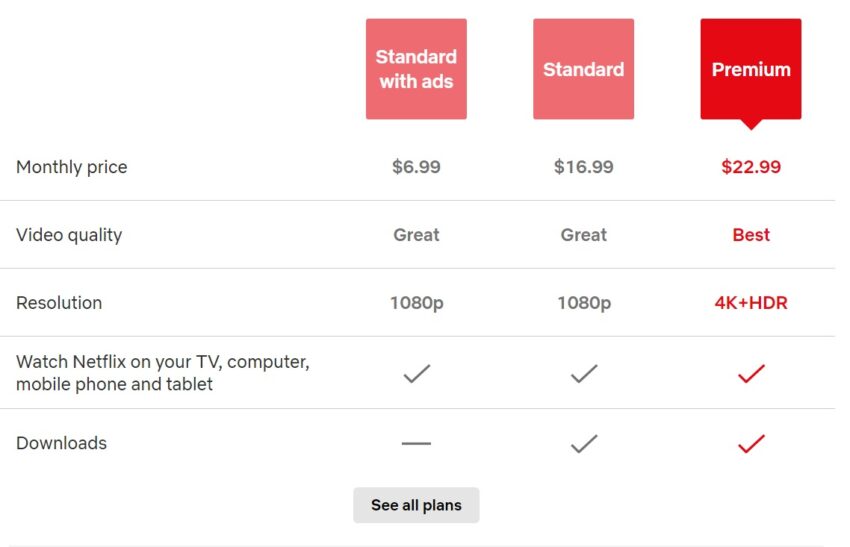Click the $6.99 monthly price
The width and height of the screenshot is (850, 547).
click(x=416, y=166)
